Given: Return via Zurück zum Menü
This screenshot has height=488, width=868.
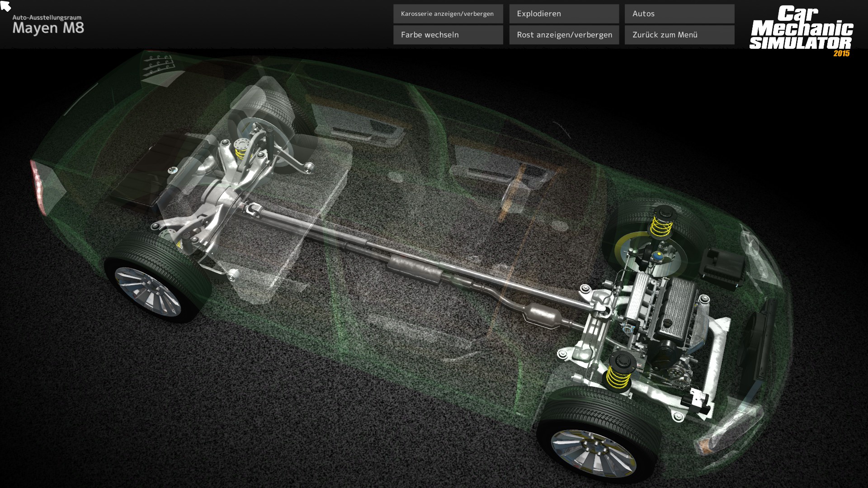Looking at the screenshot, I should [679, 35].
